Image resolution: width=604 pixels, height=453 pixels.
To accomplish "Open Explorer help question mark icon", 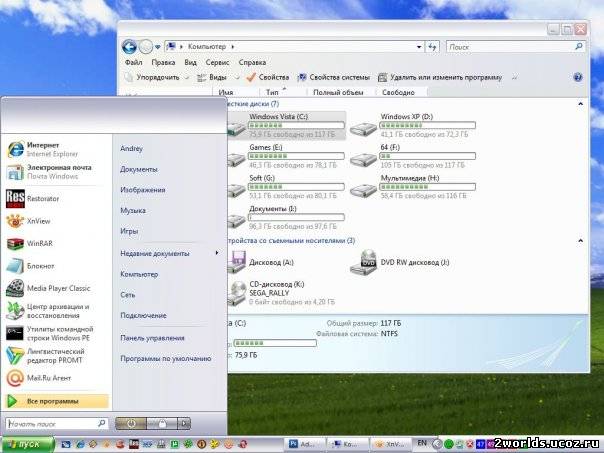I will 578,77.
